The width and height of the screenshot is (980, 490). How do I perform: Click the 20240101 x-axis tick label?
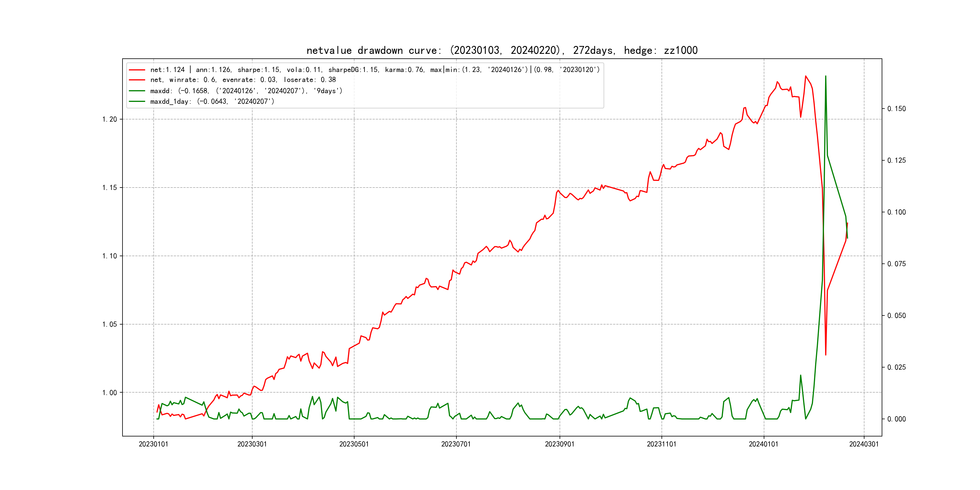(763, 444)
